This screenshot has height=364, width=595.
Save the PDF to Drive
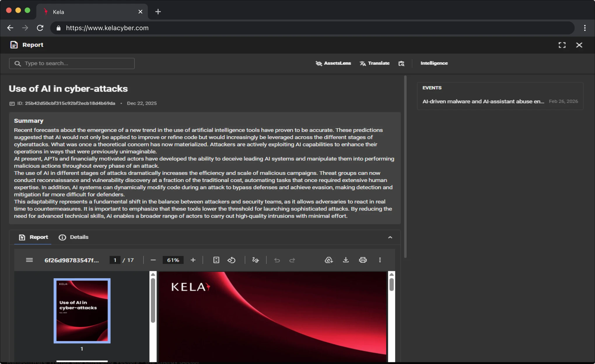pyautogui.click(x=329, y=260)
